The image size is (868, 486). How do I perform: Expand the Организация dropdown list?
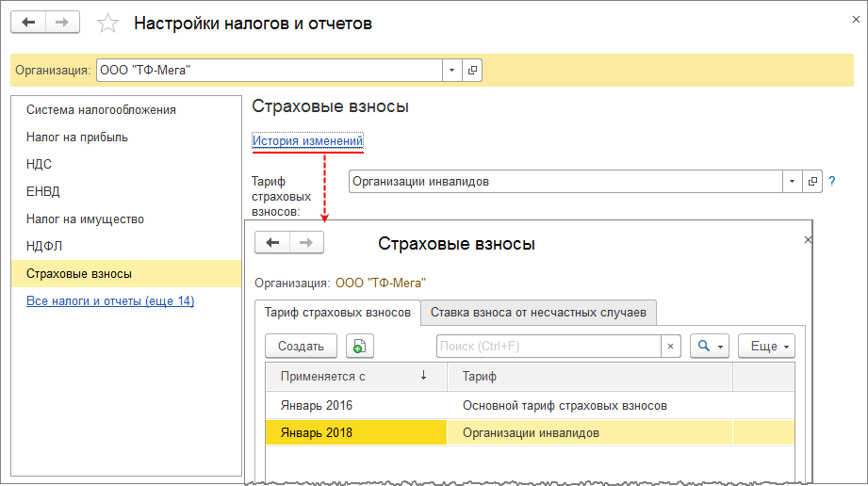click(451, 70)
